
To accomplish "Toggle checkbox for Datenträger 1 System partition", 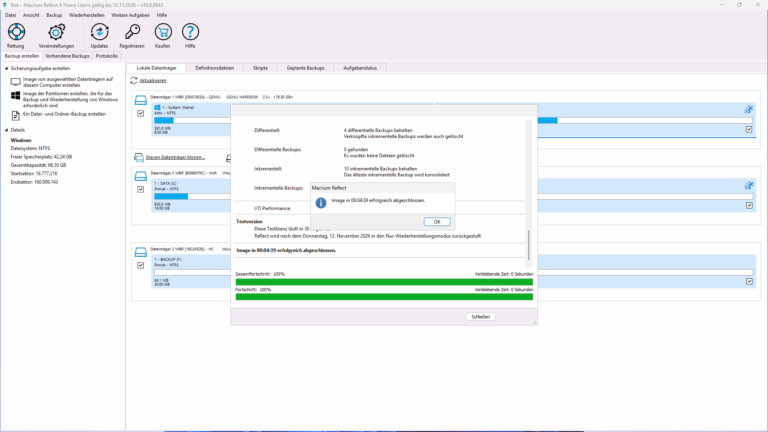I will coord(141,113).
